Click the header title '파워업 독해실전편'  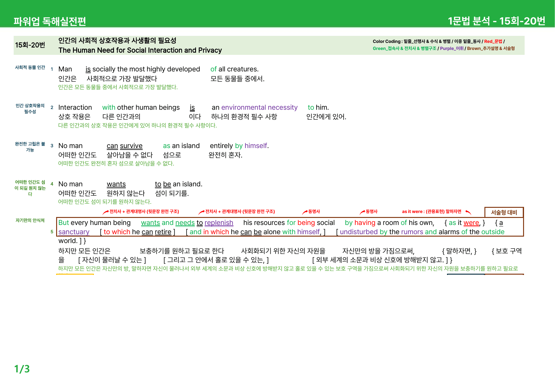(50, 21)
